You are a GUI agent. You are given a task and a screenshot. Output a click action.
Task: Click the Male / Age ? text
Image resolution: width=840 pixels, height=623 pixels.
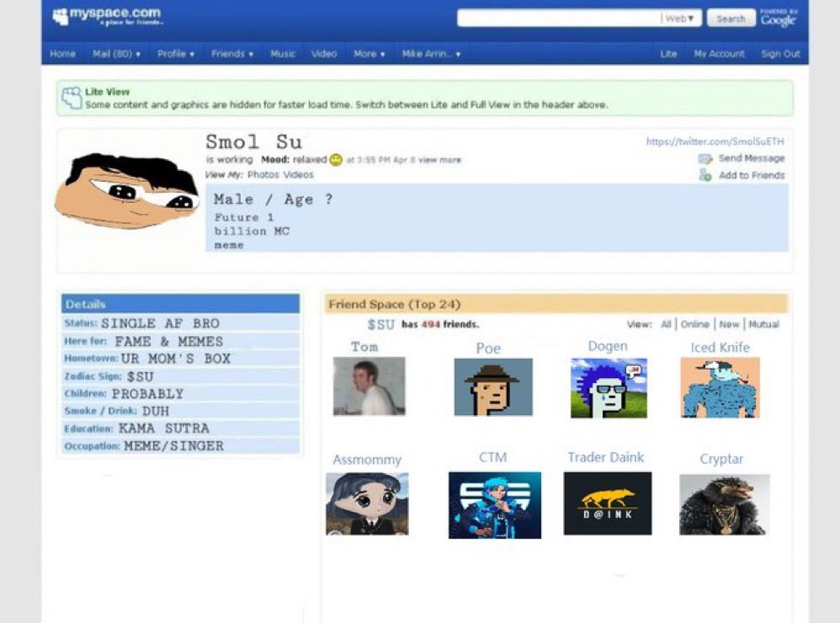[x=274, y=200]
